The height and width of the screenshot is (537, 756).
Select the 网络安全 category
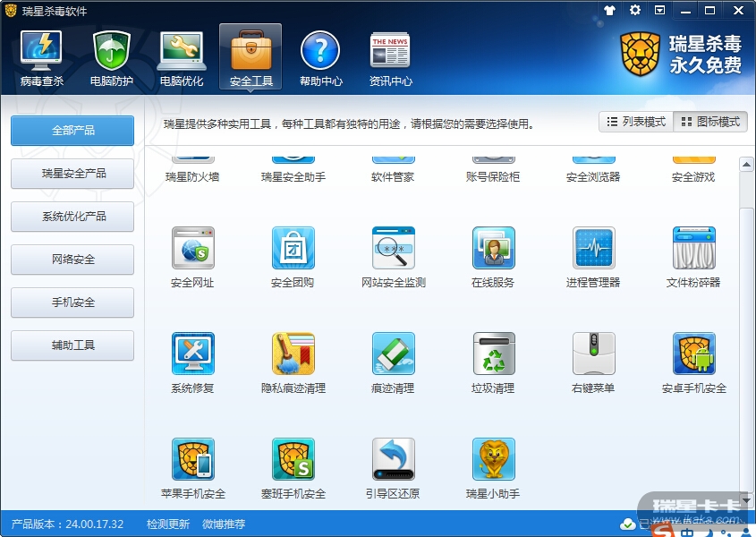point(72,259)
